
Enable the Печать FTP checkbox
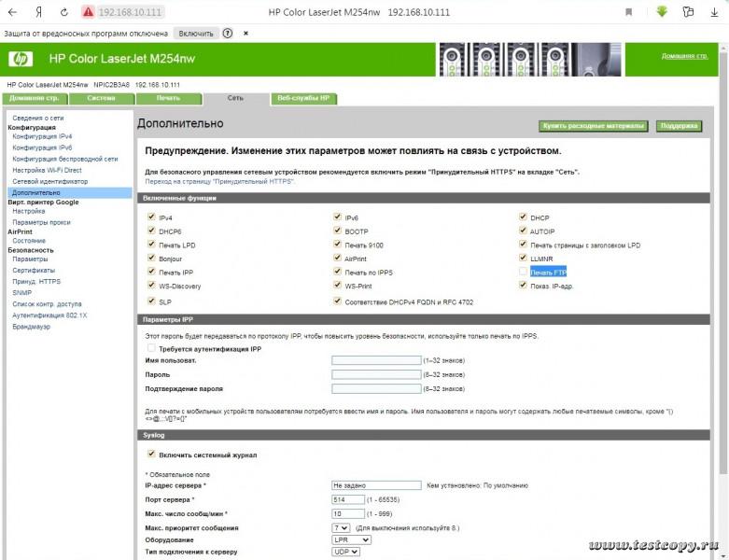523,271
